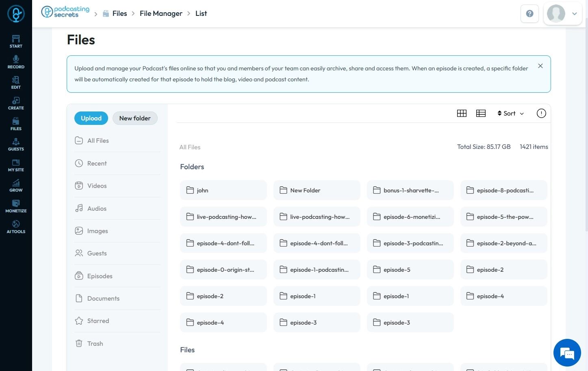This screenshot has width=588, height=371.
Task: Open the episode-5 folder
Action: (410, 270)
